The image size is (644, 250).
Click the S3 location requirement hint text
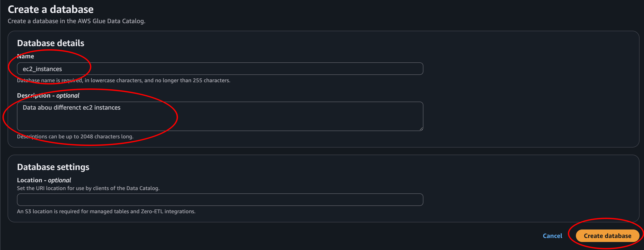click(106, 211)
